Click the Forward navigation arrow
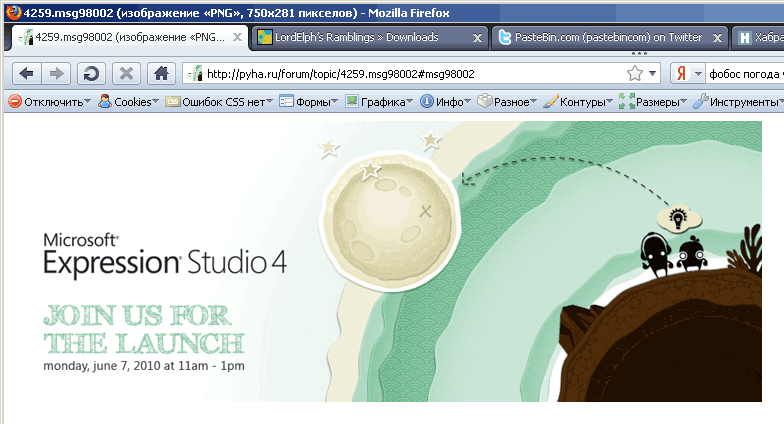Viewport: 784px width, 432px height. point(57,73)
